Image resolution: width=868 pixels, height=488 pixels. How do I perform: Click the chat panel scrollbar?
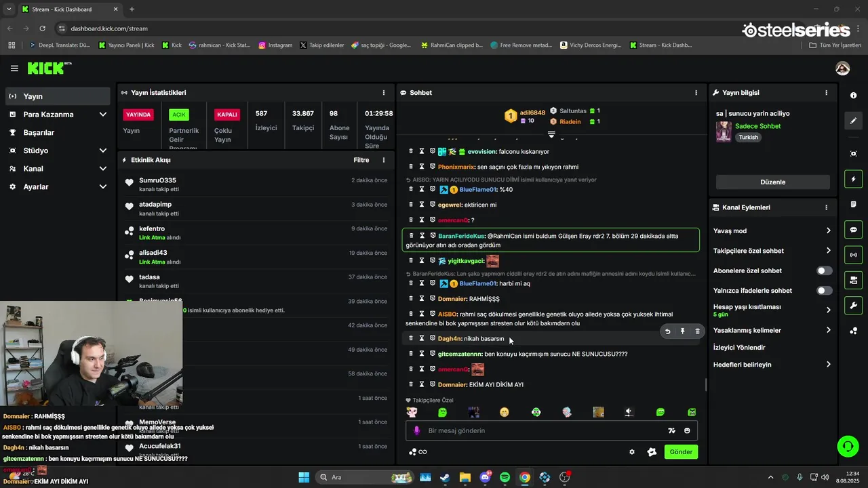[x=705, y=384]
